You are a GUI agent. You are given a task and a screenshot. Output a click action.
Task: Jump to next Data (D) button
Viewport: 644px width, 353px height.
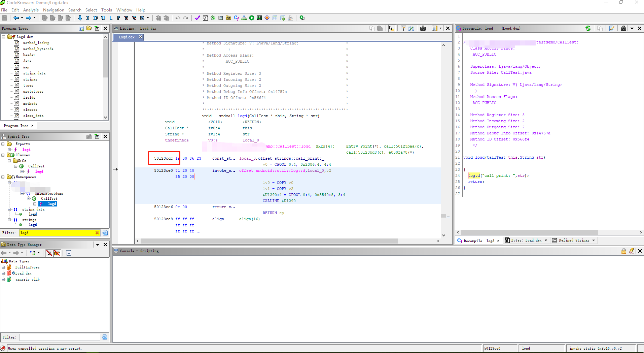tap(96, 18)
